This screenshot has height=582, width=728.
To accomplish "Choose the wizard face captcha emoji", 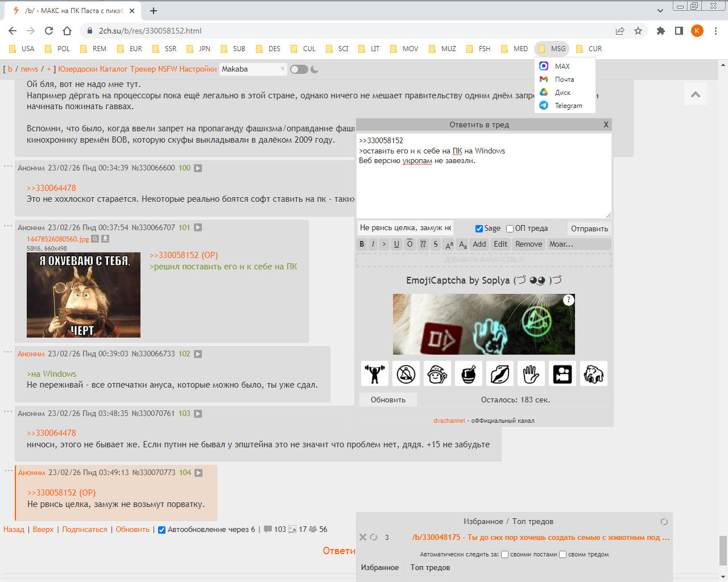I will pyautogui.click(x=437, y=374).
